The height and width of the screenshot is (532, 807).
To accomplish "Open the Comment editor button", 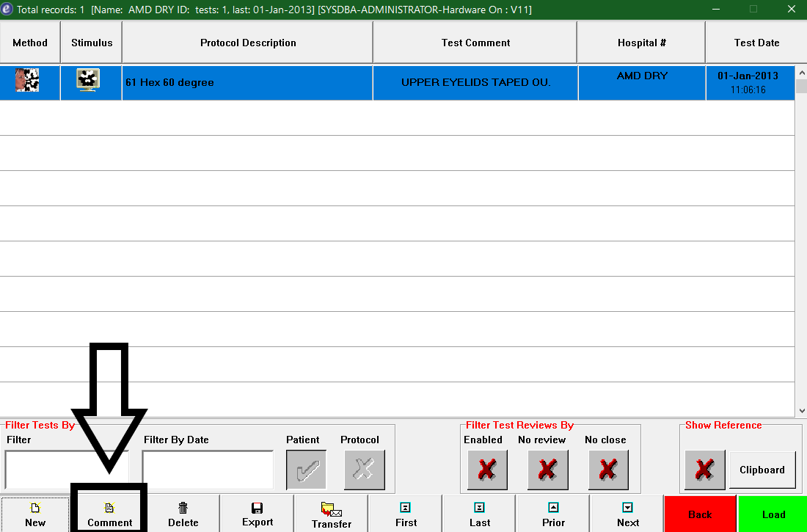I will point(109,514).
